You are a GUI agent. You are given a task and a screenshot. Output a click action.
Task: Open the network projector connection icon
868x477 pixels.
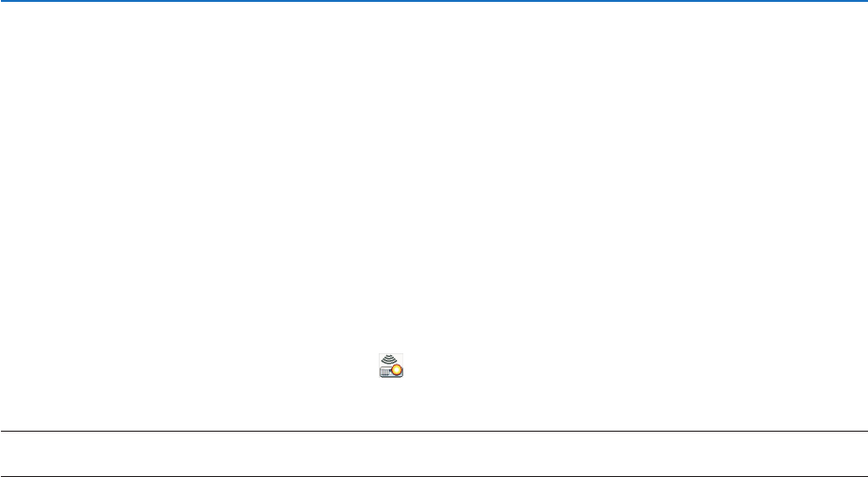pos(391,366)
